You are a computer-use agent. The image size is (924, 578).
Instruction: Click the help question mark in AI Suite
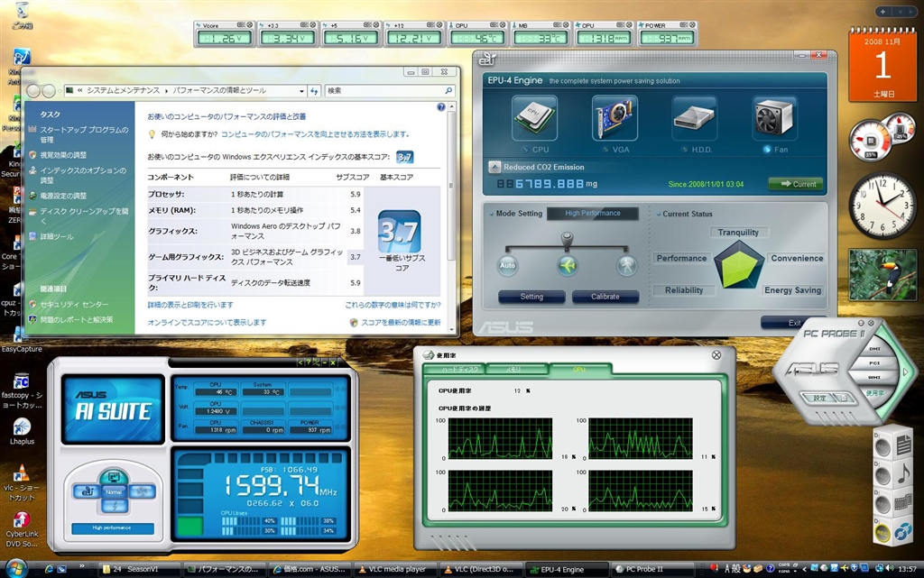[309, 362]
